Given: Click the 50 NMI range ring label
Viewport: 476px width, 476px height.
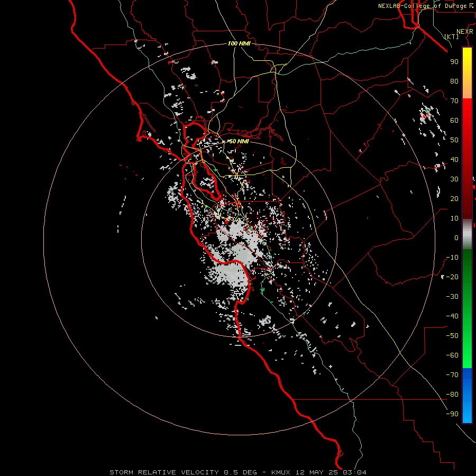Looking at the screenshot, I should coord(239,141).
